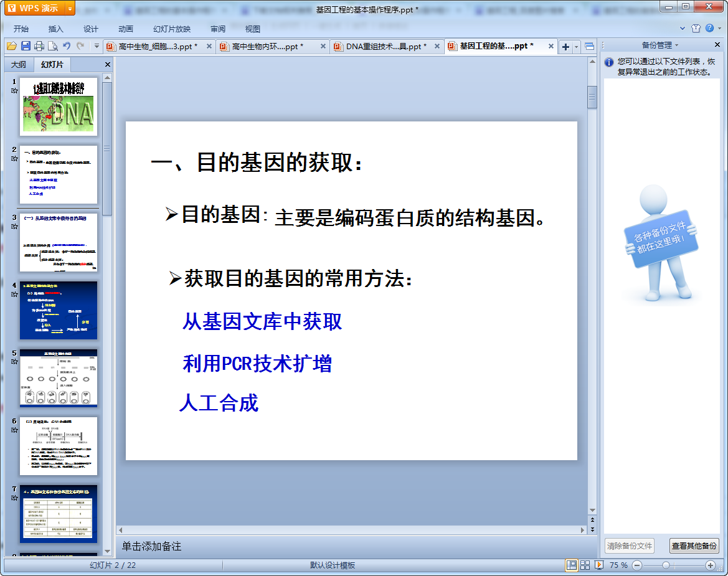Save the presentation with the floppy disk icon
This screenshot has height=576, width=728.
(26, 46)
